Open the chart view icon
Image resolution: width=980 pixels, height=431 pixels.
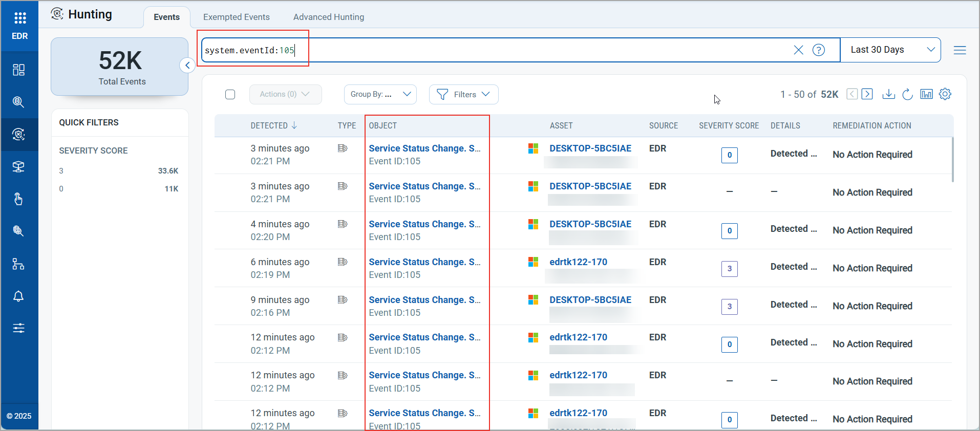[x=926, y=94]
